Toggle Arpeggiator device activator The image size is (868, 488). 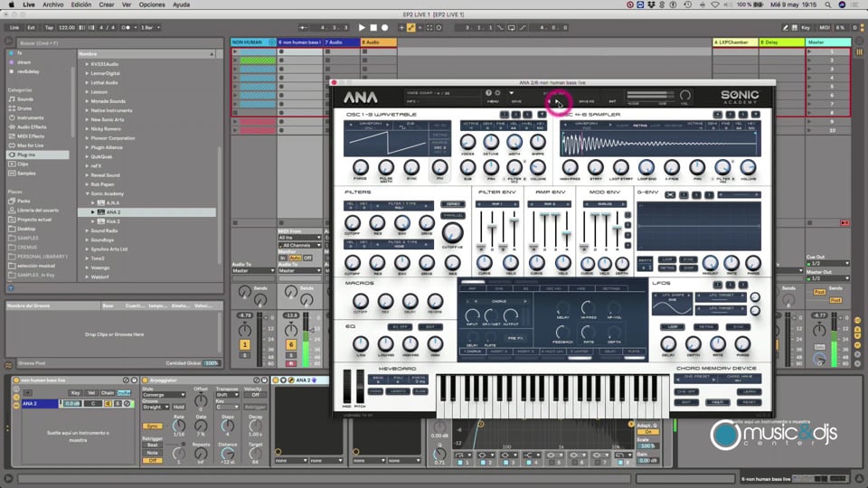[146, 380]
